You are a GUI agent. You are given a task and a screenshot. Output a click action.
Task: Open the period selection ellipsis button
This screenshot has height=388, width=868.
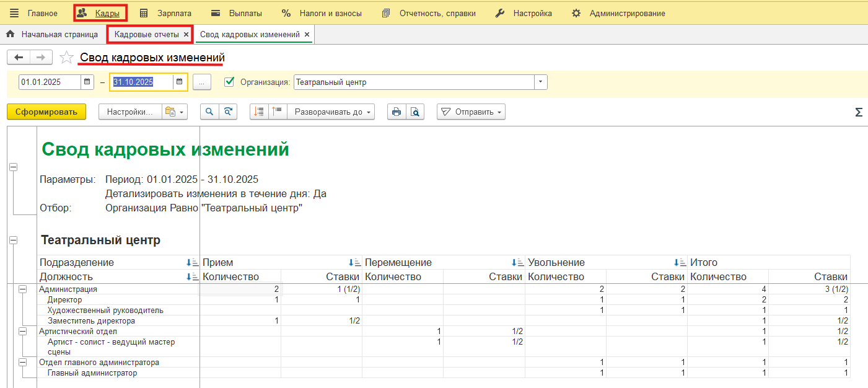(x=202, y=82)
